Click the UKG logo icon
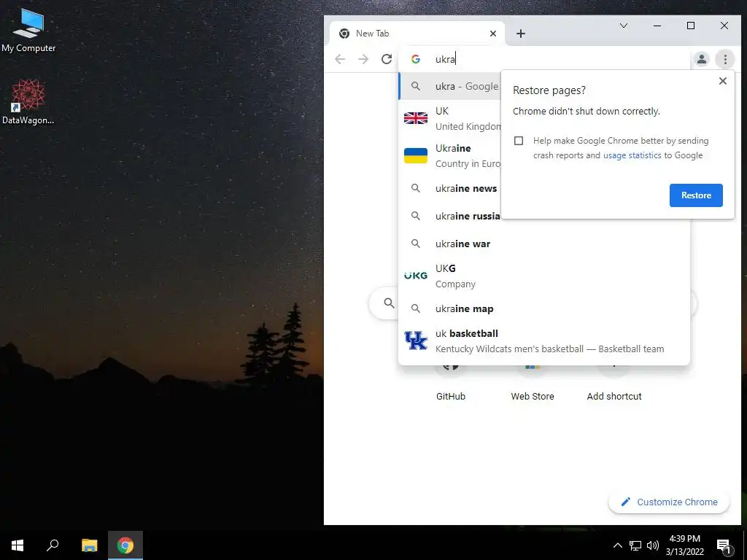747x560 pixels. [415, 276]
